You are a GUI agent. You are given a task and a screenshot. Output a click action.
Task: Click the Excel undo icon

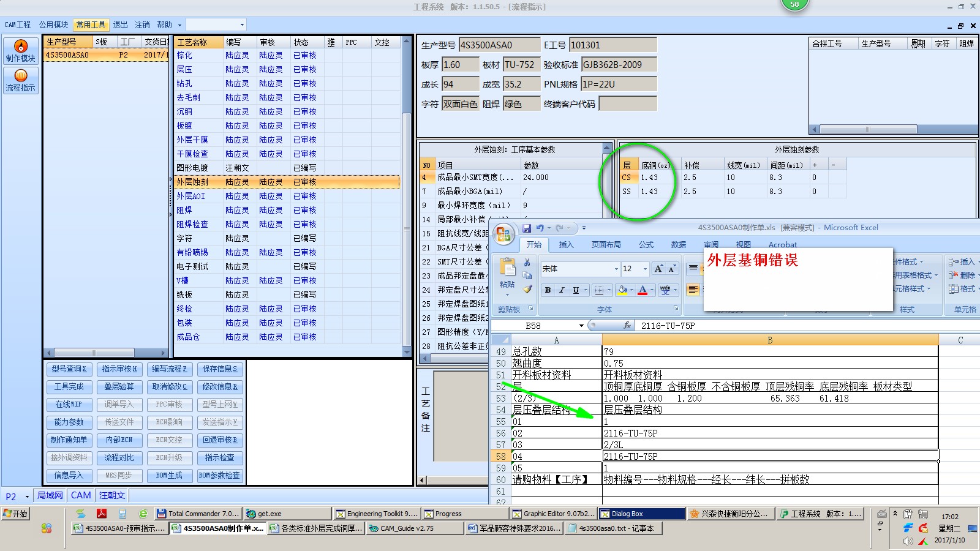click(540, 228)
